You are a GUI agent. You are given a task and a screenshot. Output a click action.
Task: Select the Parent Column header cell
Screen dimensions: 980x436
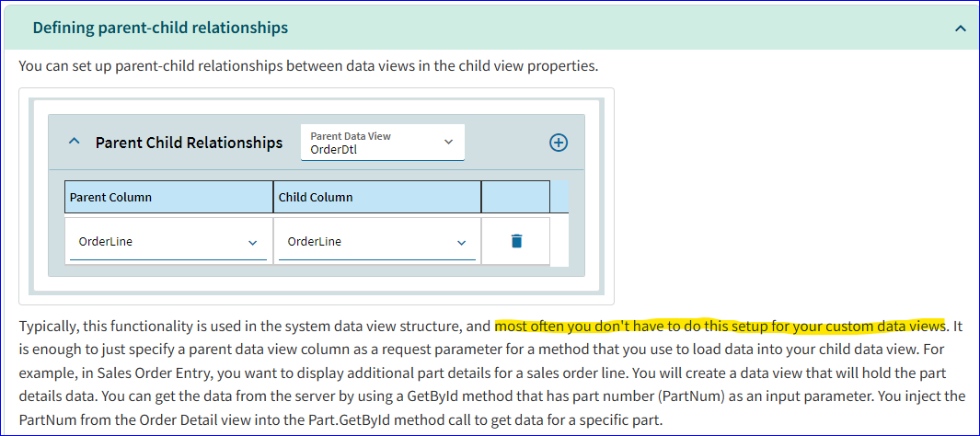click(x=168, y=197)
